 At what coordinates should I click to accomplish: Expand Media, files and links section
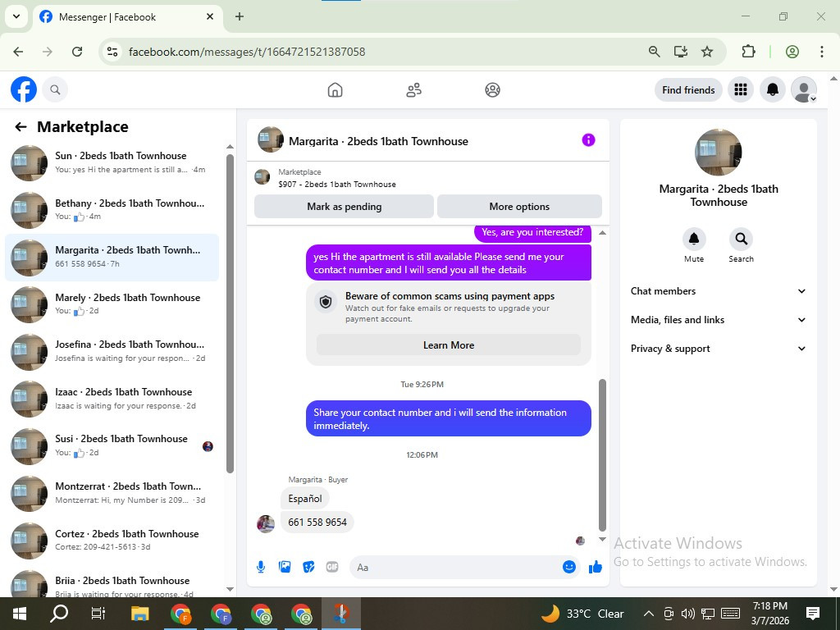pos(718,320)
